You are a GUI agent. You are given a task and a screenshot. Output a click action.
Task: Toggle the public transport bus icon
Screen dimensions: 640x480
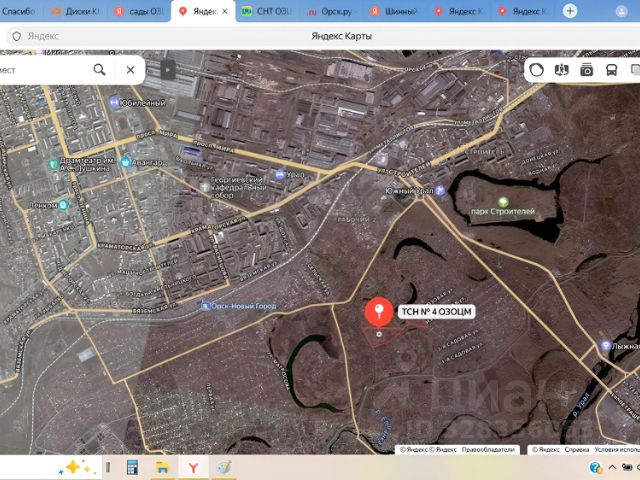[611, 70]
